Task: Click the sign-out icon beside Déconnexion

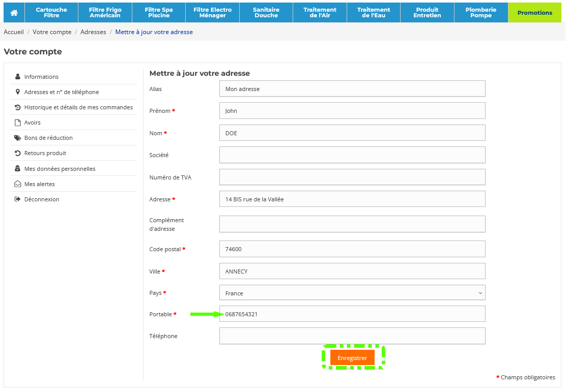Action: [18, 199]
